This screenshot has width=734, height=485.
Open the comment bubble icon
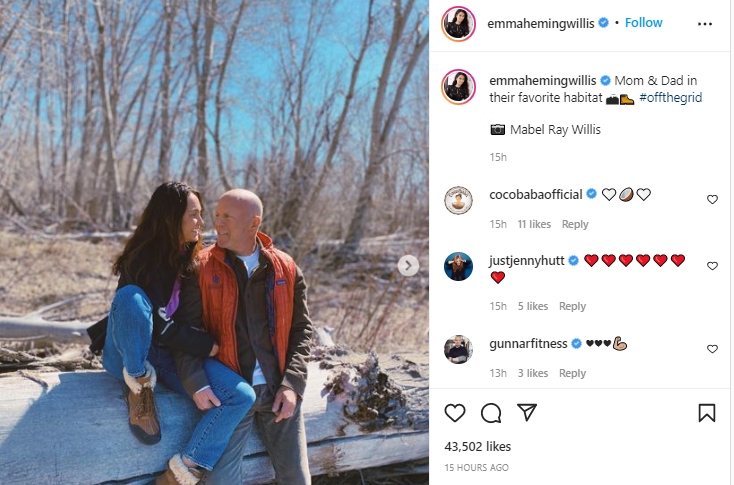491,413
